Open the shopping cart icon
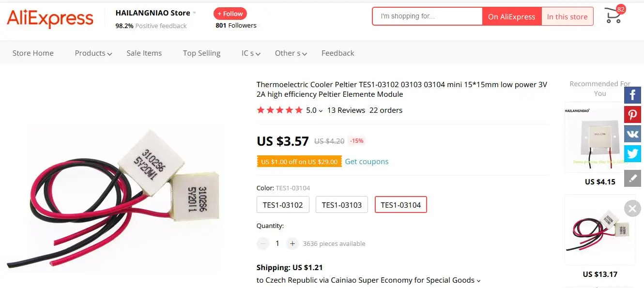 tap(613, 16)
